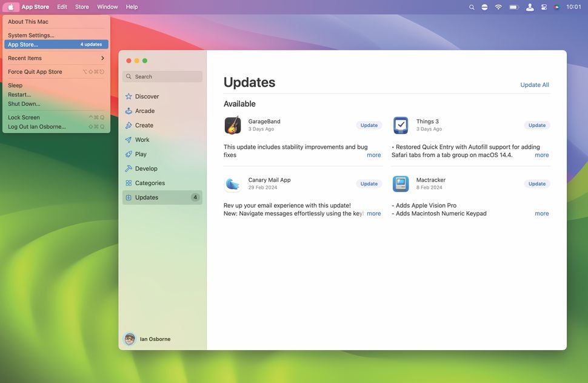This screenshot has width=588, height=383.
Task: Open the Create section in sidebar
Action: (162, 125)
